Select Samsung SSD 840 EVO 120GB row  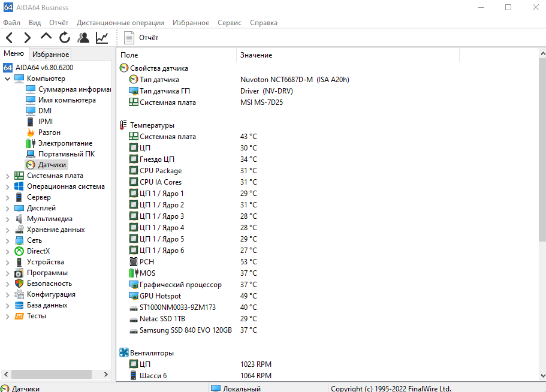tap(192, 330)
